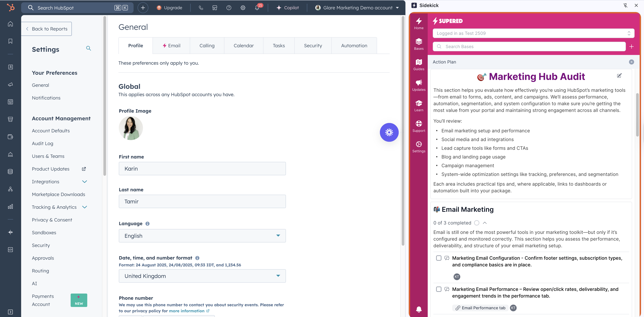Open the home icon in left navigation

point(10,24)
